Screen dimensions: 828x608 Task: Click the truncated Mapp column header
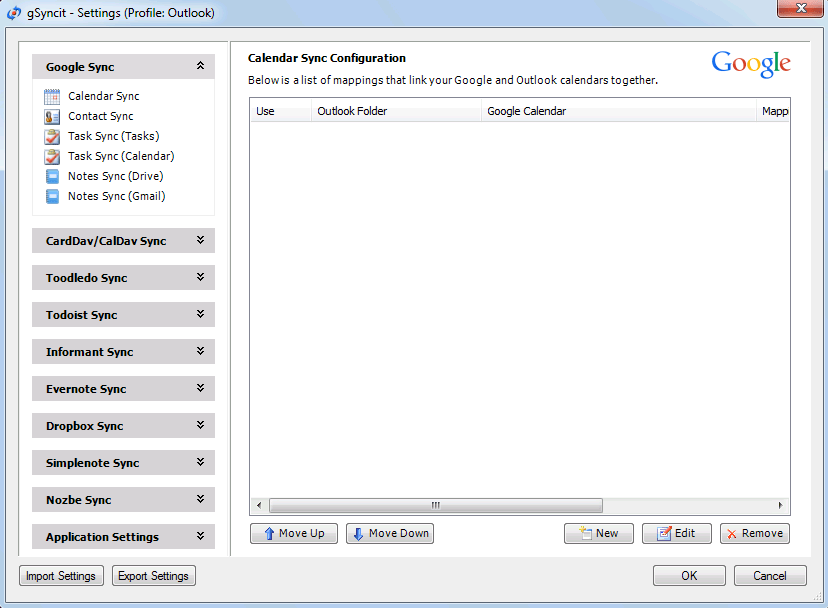point(773,111)
